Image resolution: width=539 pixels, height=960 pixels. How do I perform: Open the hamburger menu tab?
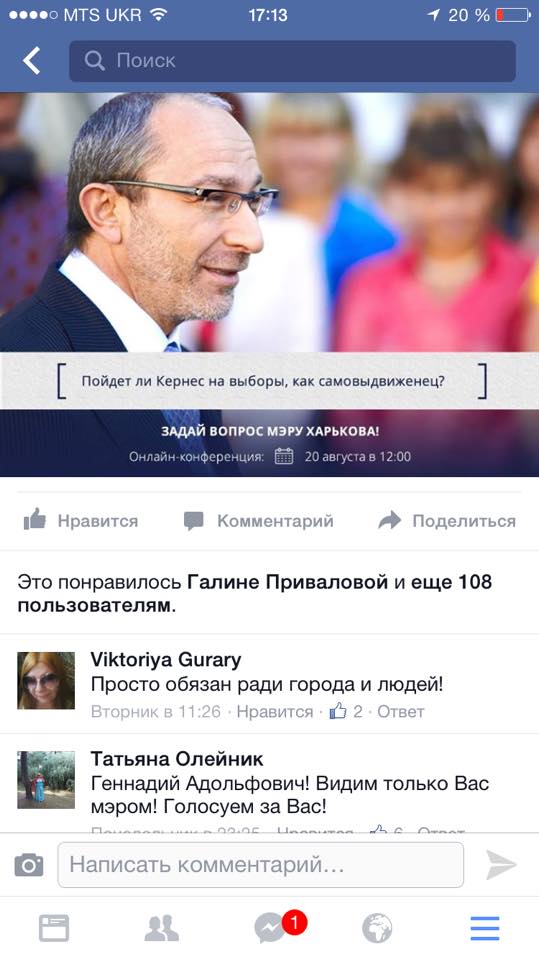click(485, 928)
